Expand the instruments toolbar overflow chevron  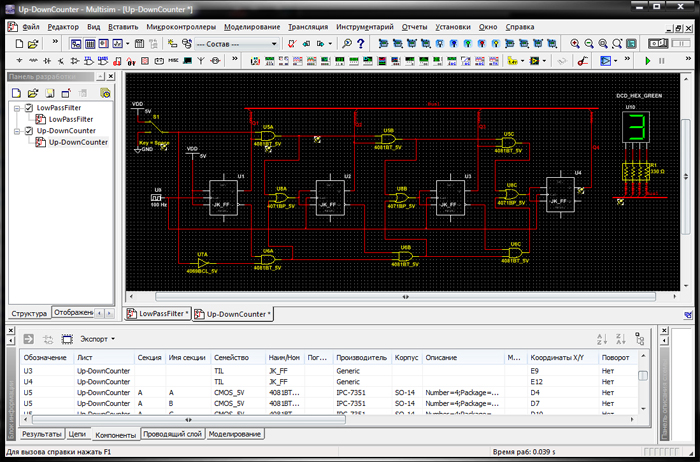[627, 59]
